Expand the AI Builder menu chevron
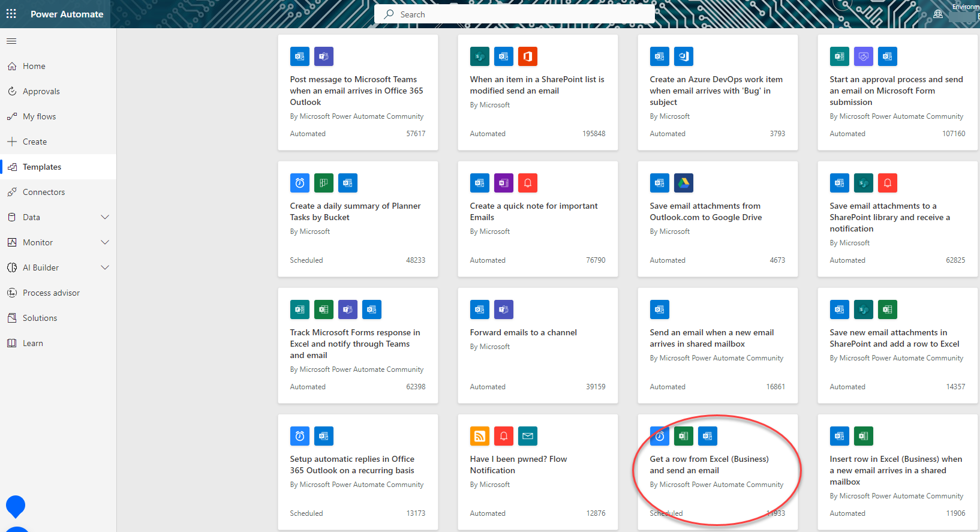 click(105, 267)
